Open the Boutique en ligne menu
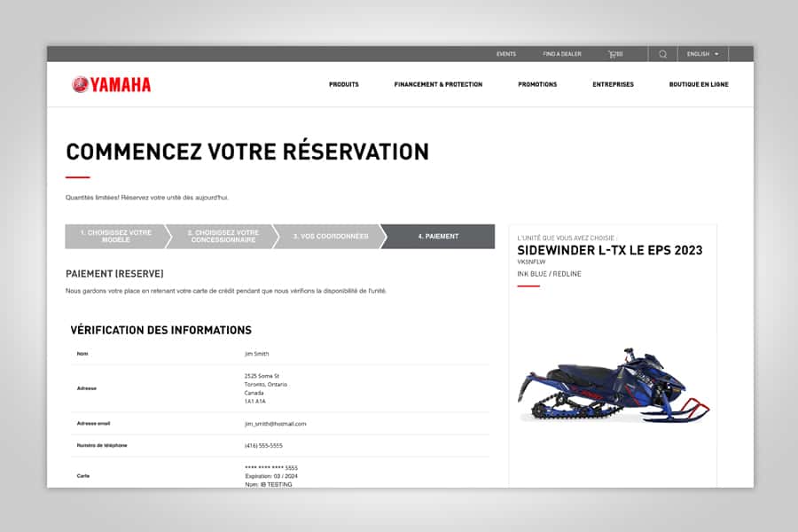Image resolution: width=798 pixels, height=532 pixels. coord(699,84)
